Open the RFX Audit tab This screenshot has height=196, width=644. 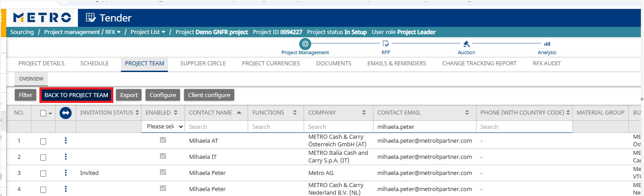546,64
